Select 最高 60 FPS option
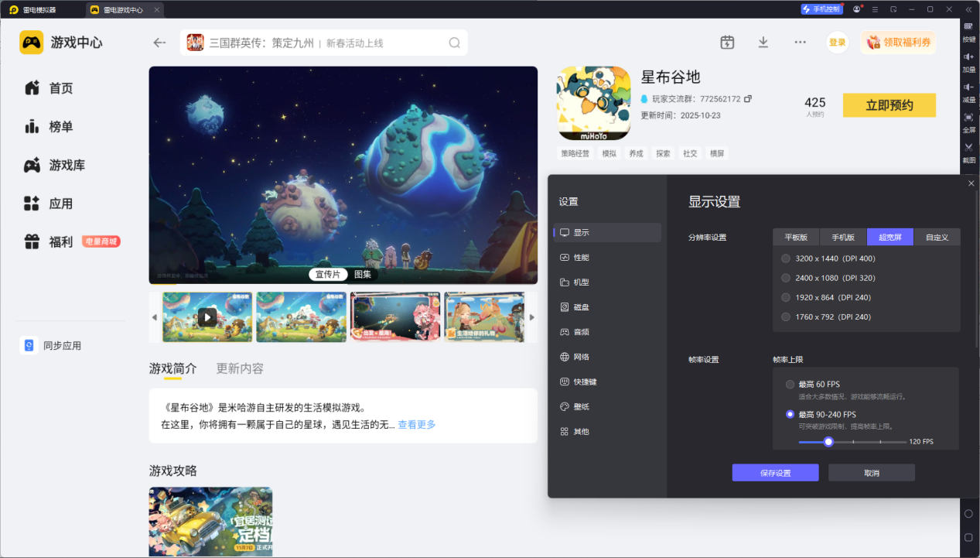 tap(812, 385)
